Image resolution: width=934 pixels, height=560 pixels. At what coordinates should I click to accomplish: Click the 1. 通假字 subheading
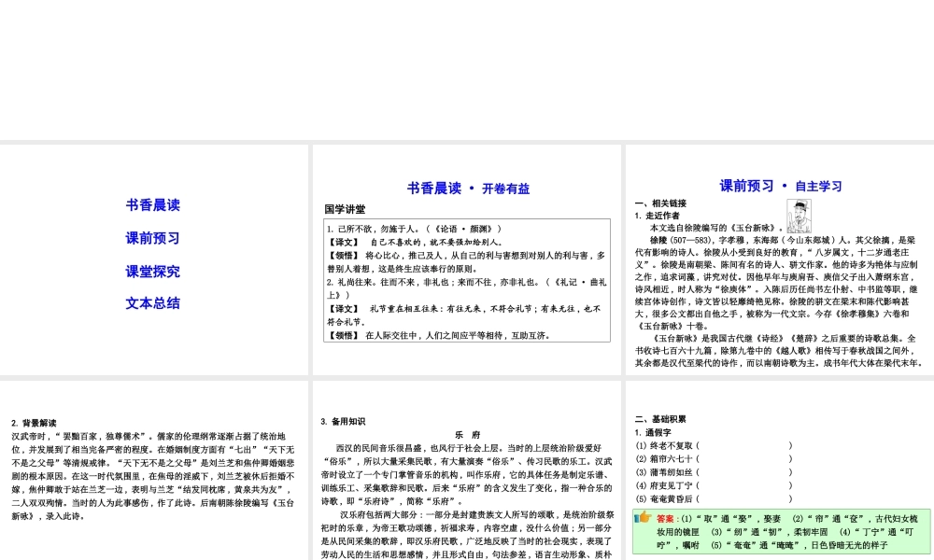click(653, 433)
